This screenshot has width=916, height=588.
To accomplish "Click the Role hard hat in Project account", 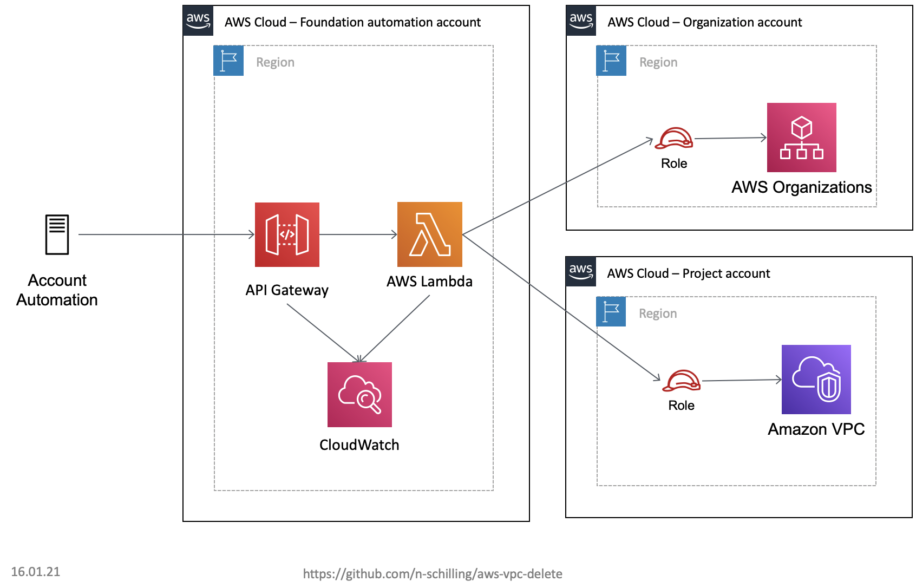I will (682, 381).
